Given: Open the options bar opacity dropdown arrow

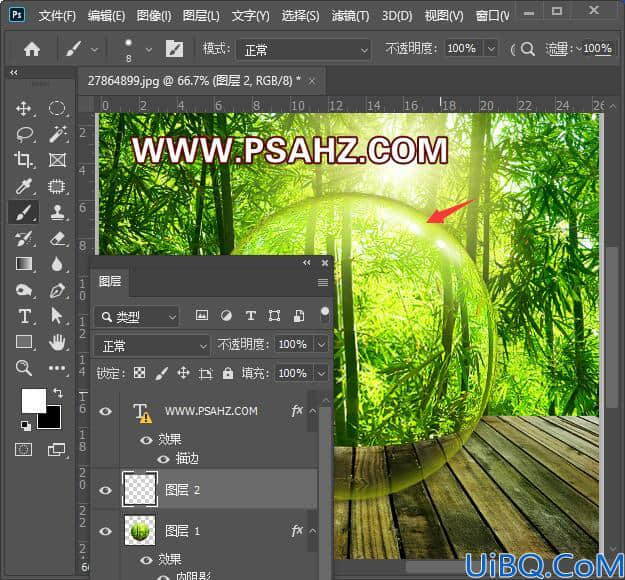Looking at the screenshot, I should click(x=491, y=49).
